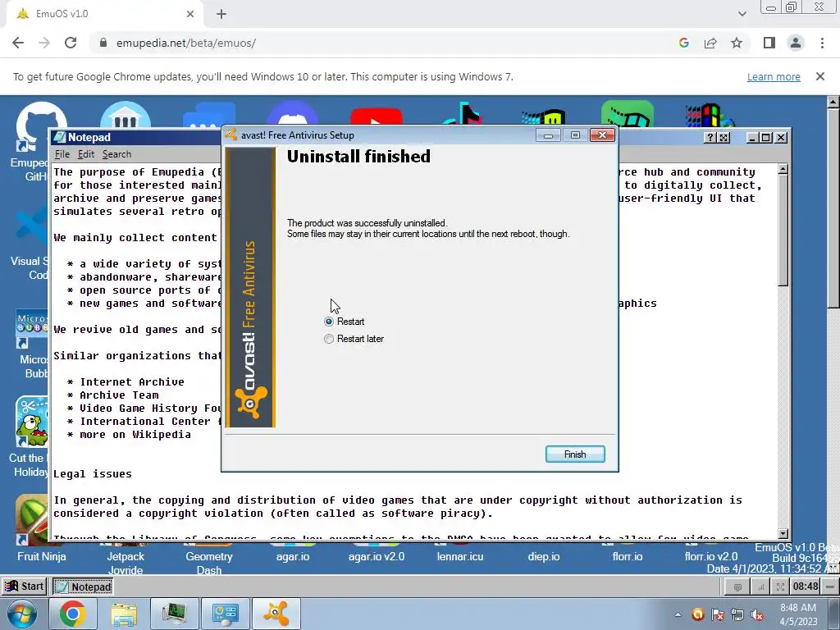Select the Restart later option
Image resolution: width=840 pixels, height=630 pixels.
tap(329, 339)
